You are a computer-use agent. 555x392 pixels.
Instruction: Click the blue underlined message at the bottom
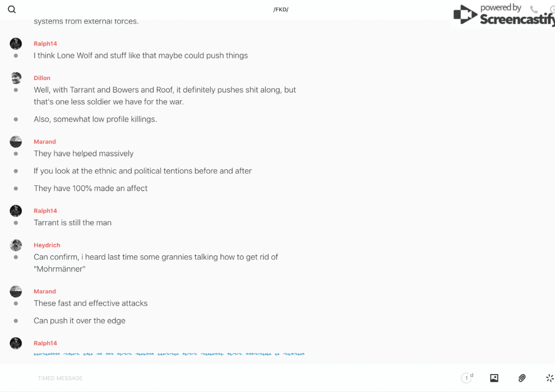(x=168, y=354)
